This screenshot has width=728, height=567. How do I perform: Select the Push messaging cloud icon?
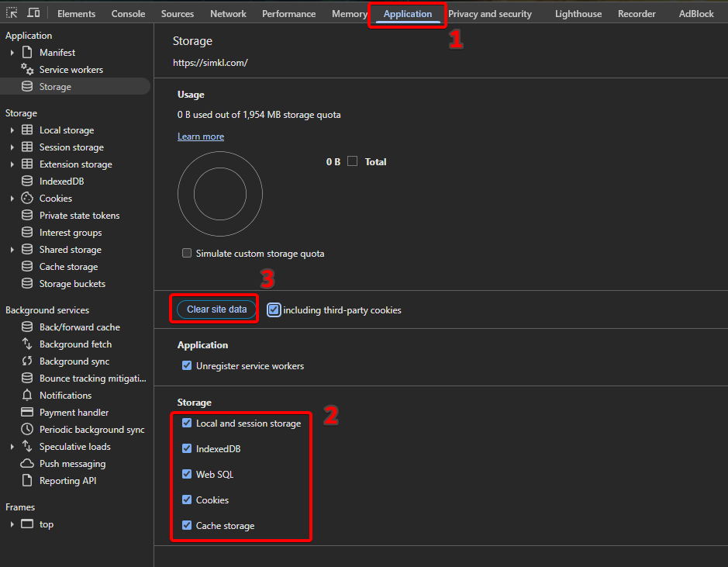tap(27, 464)
